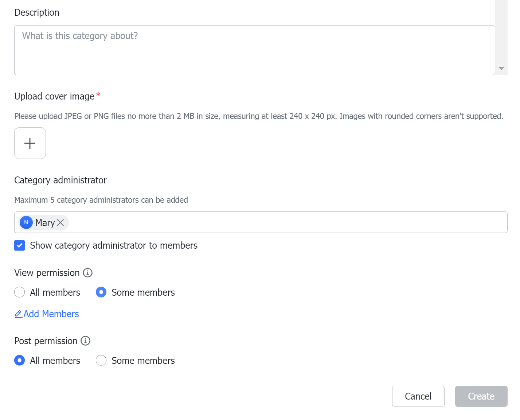Click the Cancel button

(418, 396)
